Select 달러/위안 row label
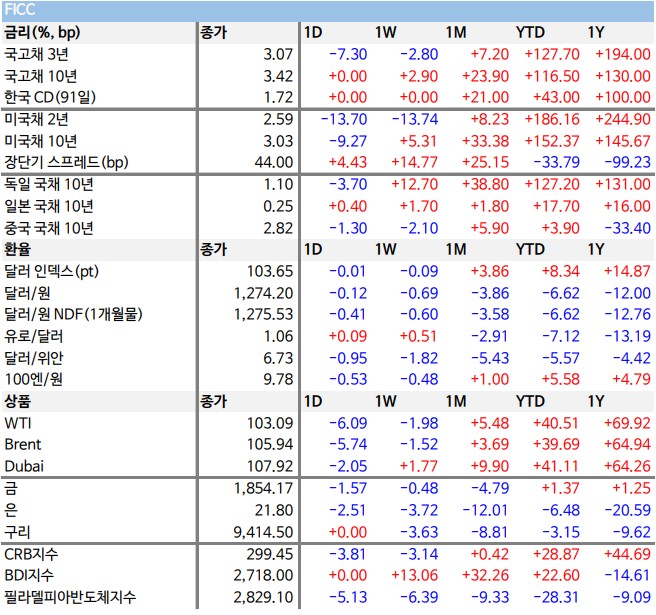This screenshot has height=615, width=656. pyautogui.click(x=33, y=358)
